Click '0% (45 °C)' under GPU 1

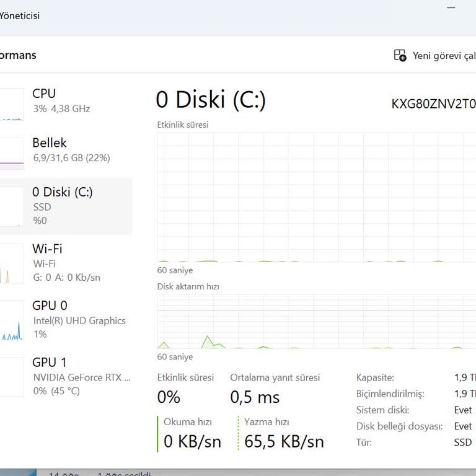point(56,391)
